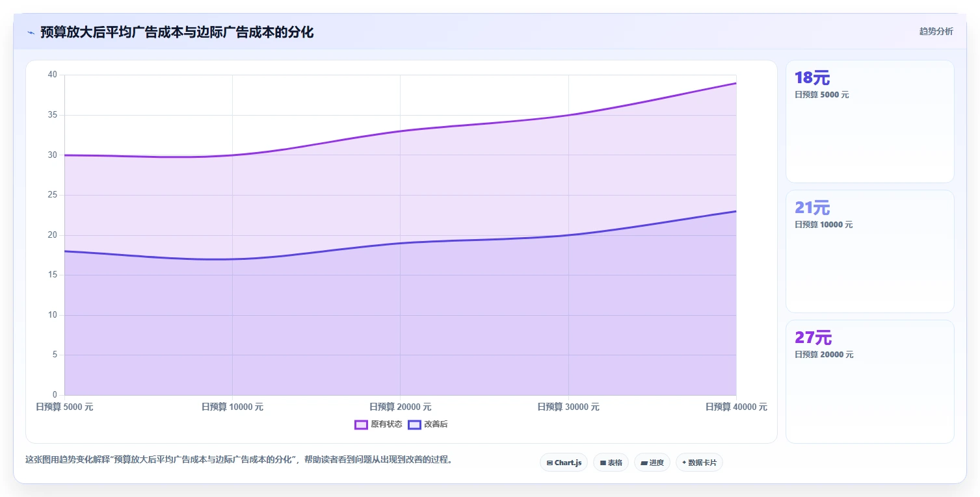Click y-axis value 25
This screenshot has height=497, width=980.
click(53, 195)
